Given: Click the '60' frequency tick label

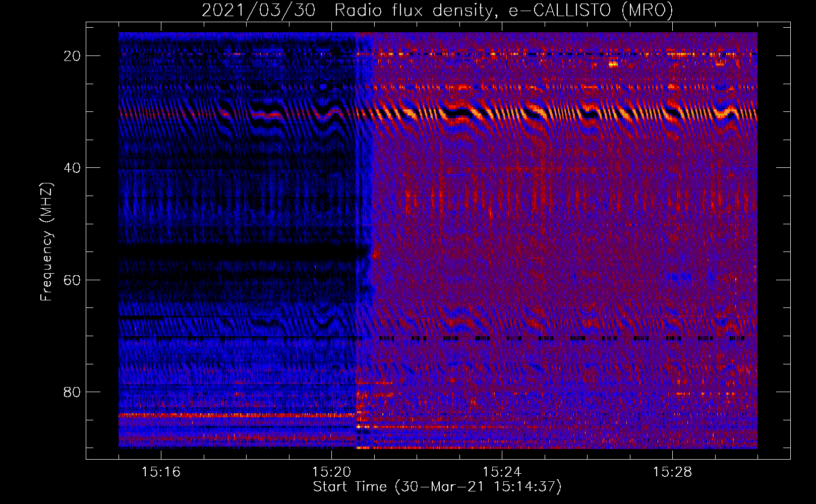Looking at the screenshot, I should [73, 280].
